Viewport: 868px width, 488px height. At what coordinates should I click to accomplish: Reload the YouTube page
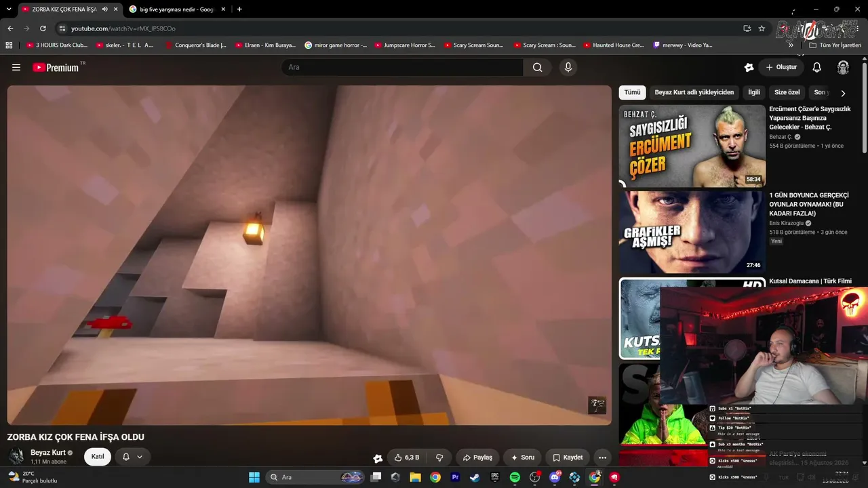(x=43, y=28)
